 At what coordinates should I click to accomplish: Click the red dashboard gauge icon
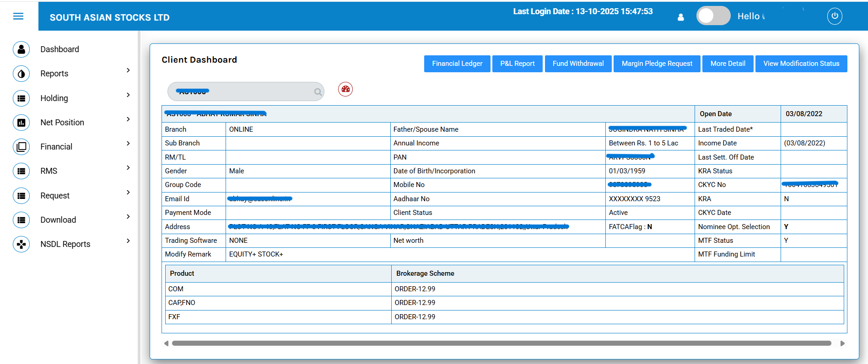pyautogui.click(x=345, y=89)
